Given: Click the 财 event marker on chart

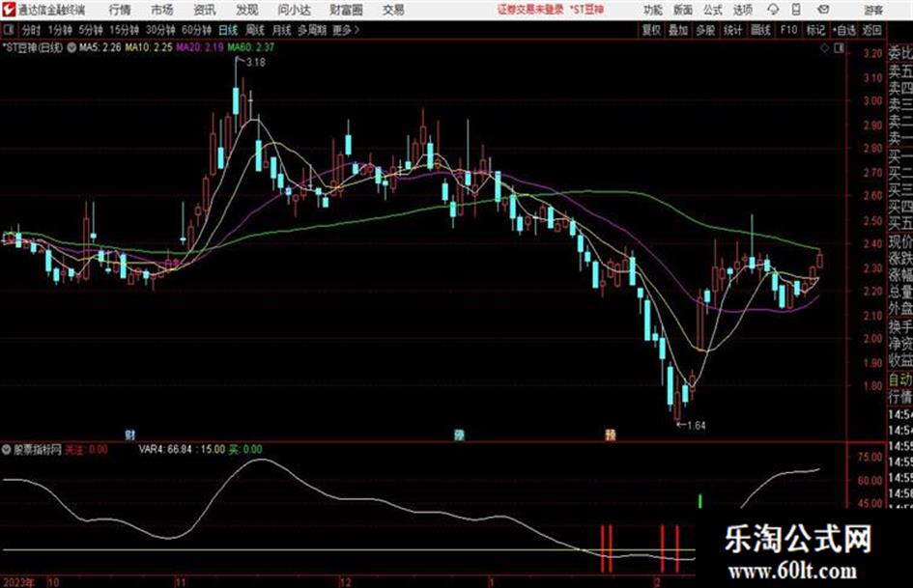Looking at the screenshot, I should (129, 434).
